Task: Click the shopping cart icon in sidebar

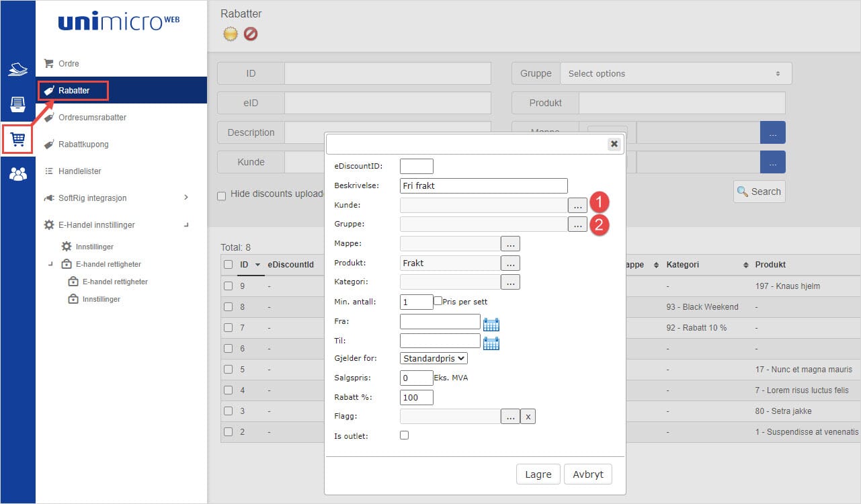Action: click(18, 139)
